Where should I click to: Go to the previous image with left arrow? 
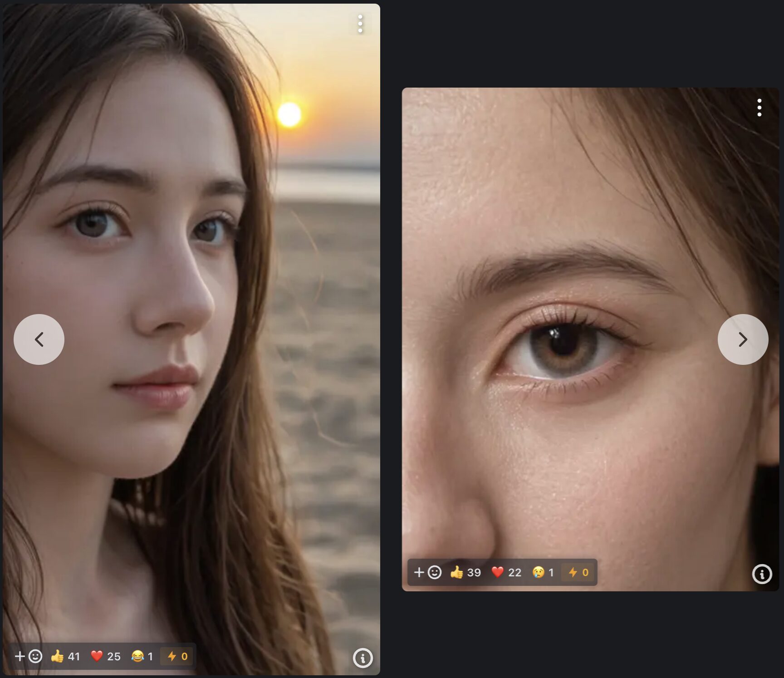tap(39, 339)
